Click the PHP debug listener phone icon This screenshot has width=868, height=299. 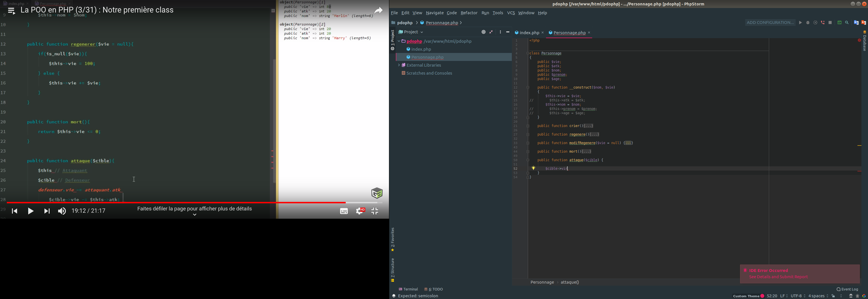click(822, 23)
